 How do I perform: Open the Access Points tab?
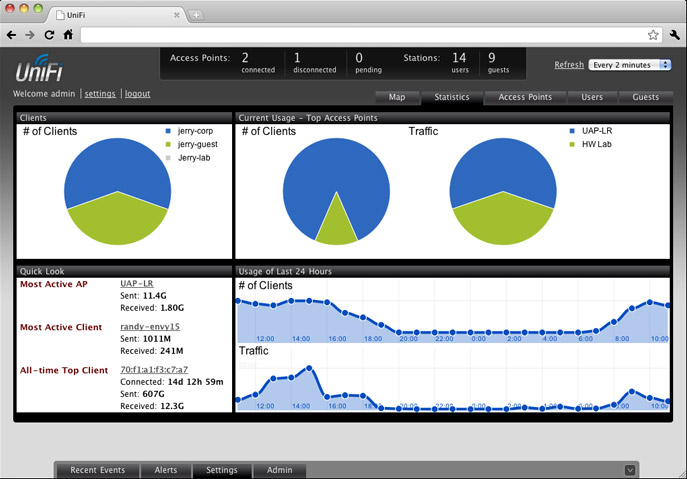coord(525,97)
